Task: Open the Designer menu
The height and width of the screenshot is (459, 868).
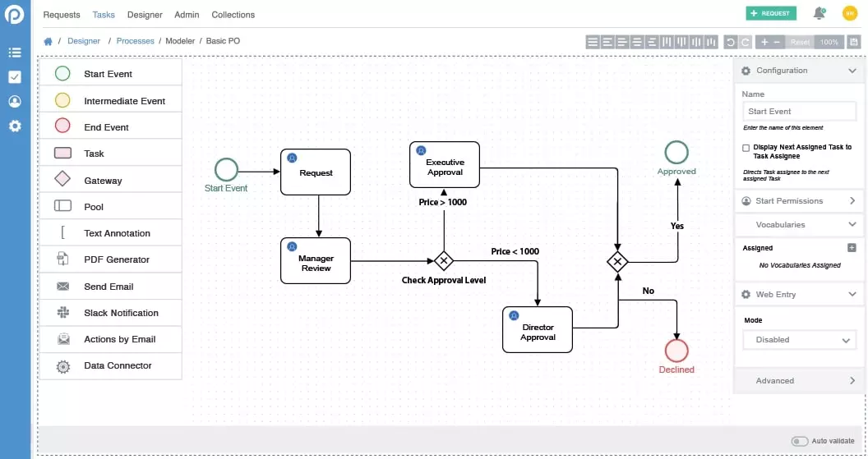Action: coord(145,15)
